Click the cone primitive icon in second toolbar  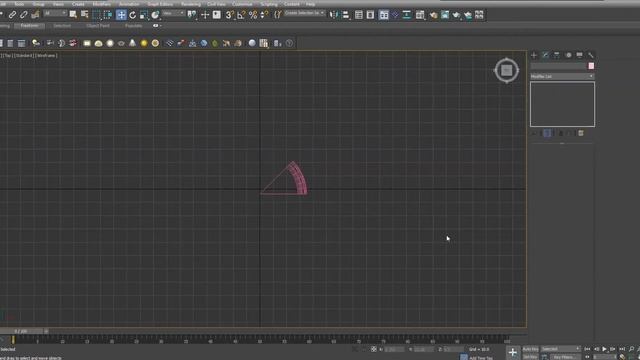pos(132,43)
